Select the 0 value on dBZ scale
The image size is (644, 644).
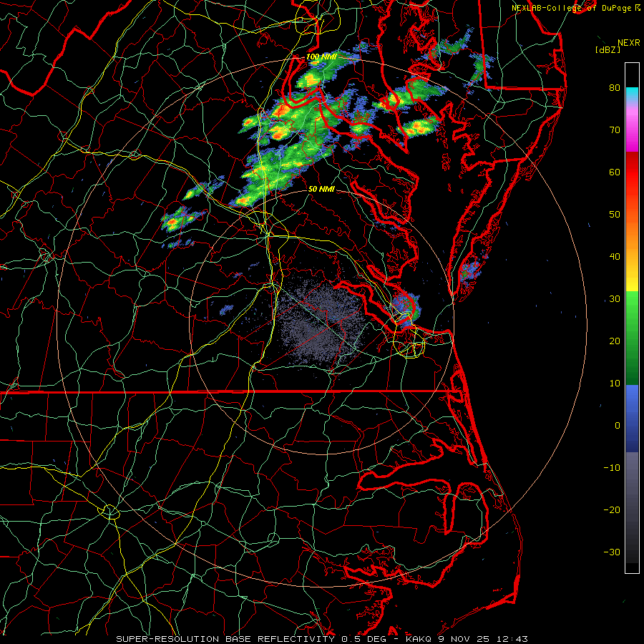618,426
